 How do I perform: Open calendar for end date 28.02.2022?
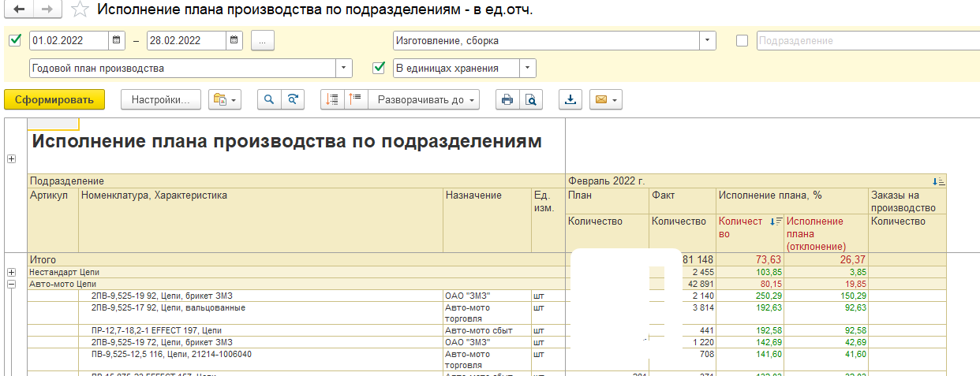point(234,40)
